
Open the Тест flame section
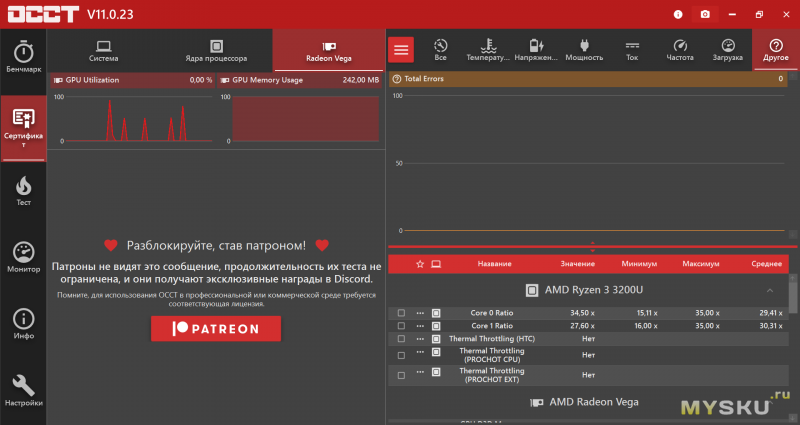(23, 191)
